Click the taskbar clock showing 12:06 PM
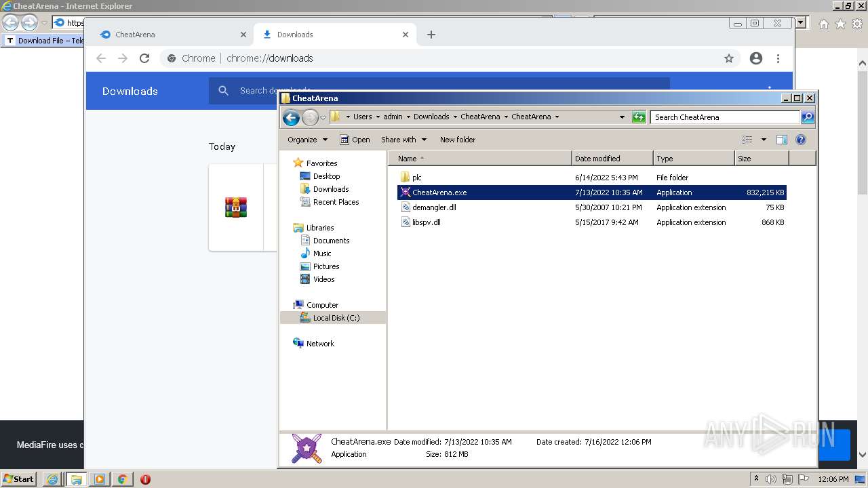The width and height of the screenshot is (868, 488). (x=833, y=479)
